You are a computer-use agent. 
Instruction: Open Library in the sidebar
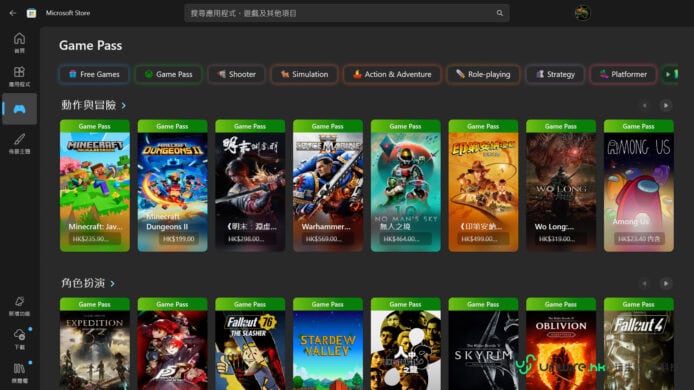coord(19,373)
